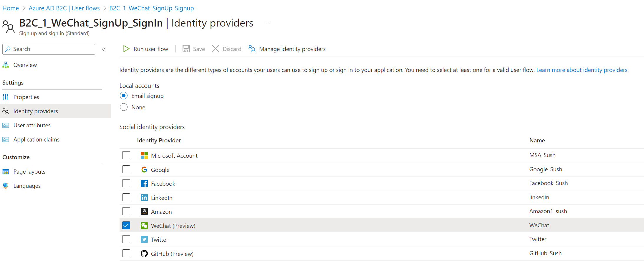The width and height of the screenshot is (644, 265).
Task: Click the Save disk icon
Action: tap(186, 49)
